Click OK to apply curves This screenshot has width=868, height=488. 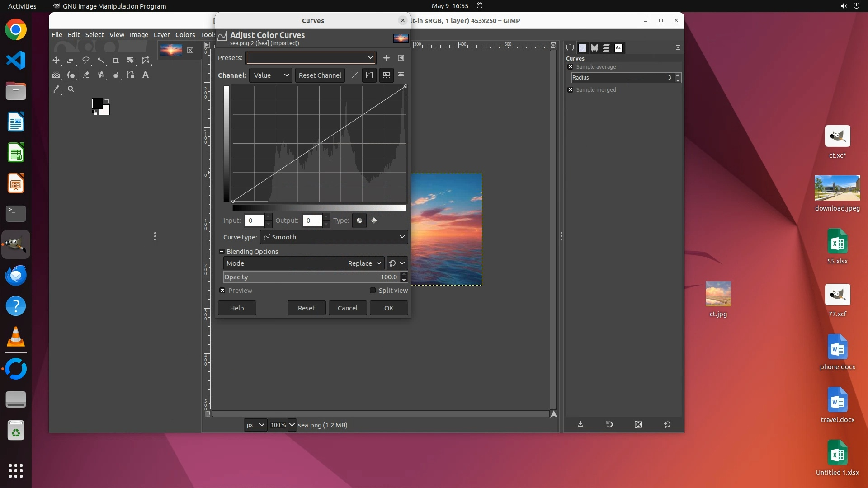pyautogui.click(x=388, y=308)
